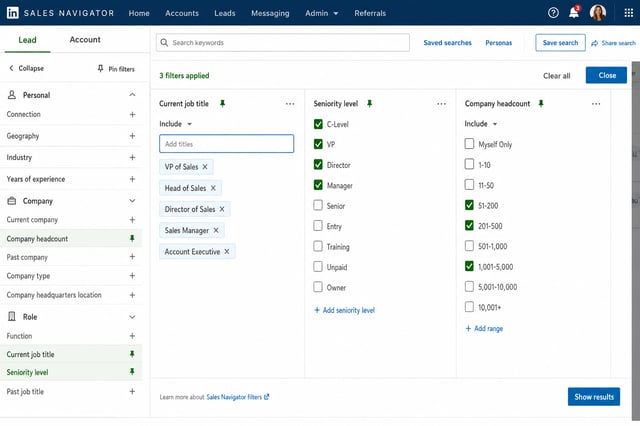Check the Owner seniority checkbox
Image resolution: width=640 pixels, height=426 pixels.
pyautogui.click(x=318, y=287)
